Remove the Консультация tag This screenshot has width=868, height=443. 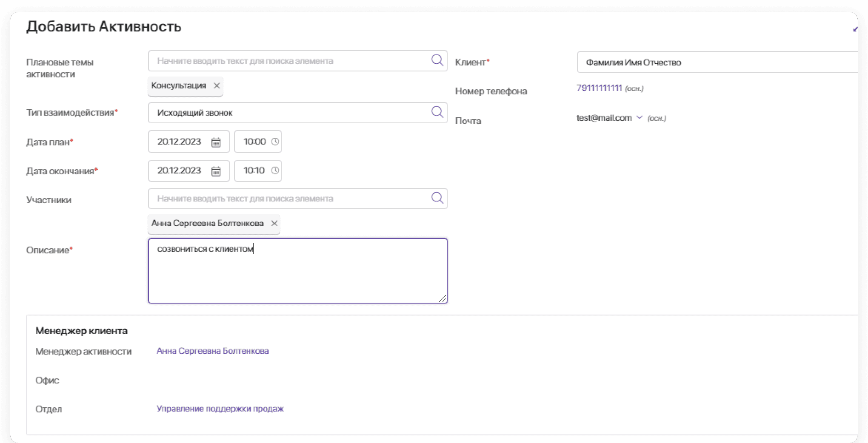(217, 86)
